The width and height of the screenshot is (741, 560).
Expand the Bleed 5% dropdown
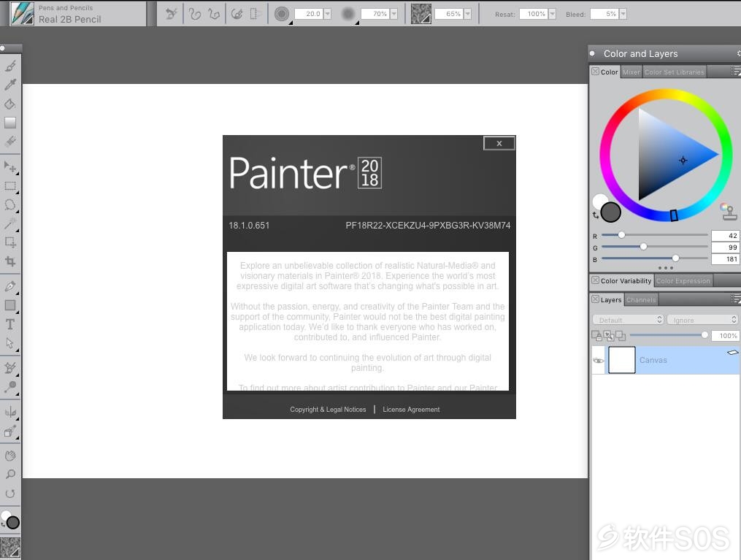[623, 14]
